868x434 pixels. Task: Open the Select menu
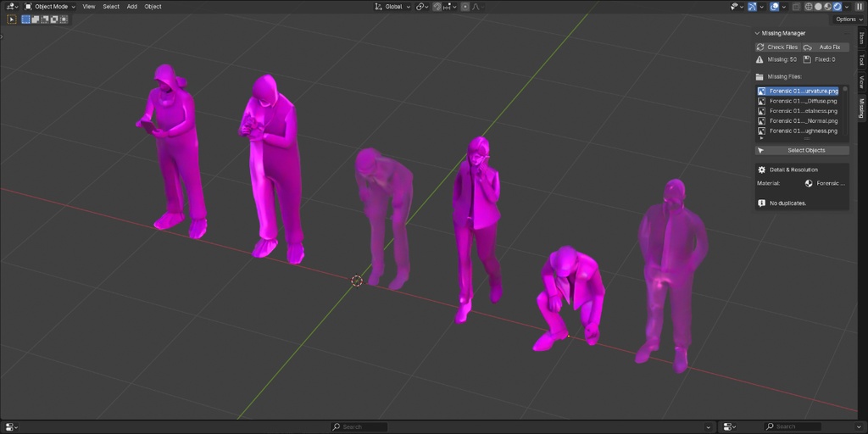(x=111, y=7)
